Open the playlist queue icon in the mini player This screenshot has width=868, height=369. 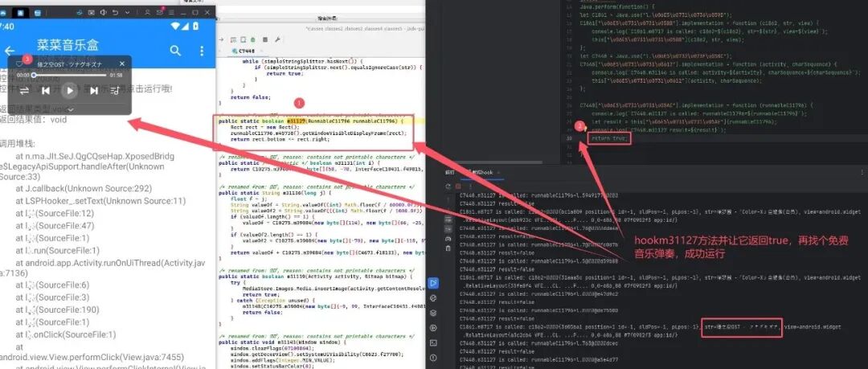click(x=115, y=90)
